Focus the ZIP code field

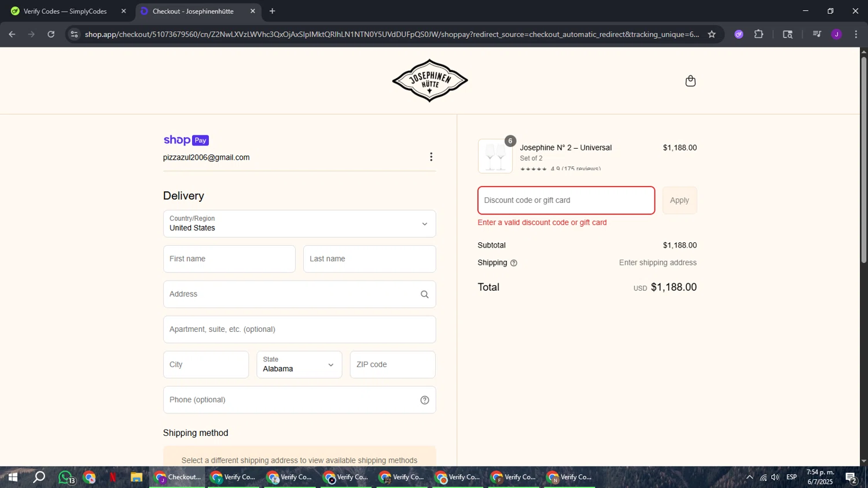pyautogui.click(x=393, y=365)
